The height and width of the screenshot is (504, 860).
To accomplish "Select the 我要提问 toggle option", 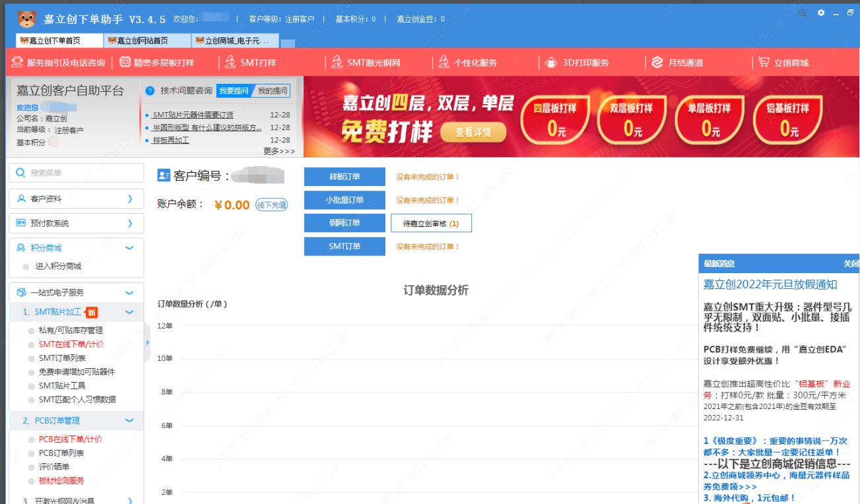I will point(234,91).
